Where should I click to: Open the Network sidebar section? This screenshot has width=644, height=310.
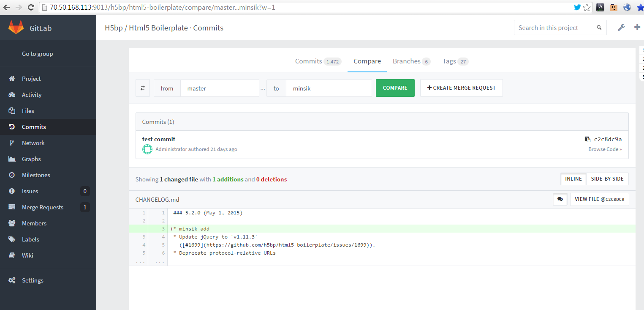point(33,143)
